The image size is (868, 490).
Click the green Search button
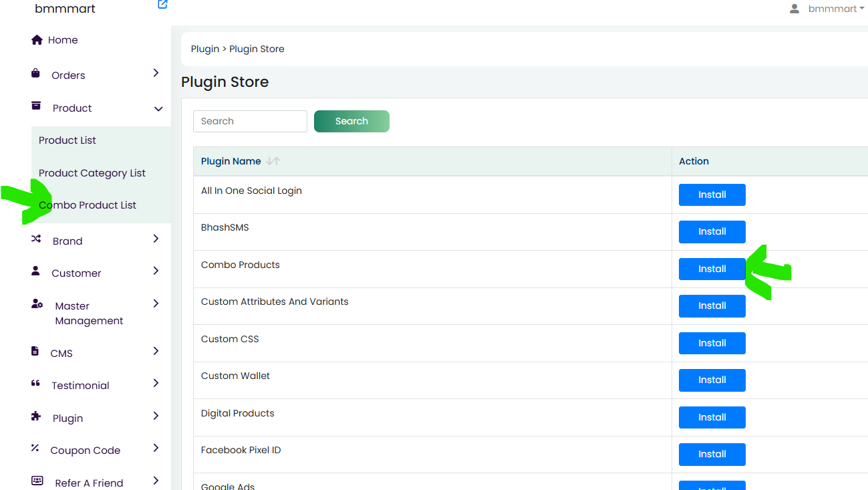(351, 121)
